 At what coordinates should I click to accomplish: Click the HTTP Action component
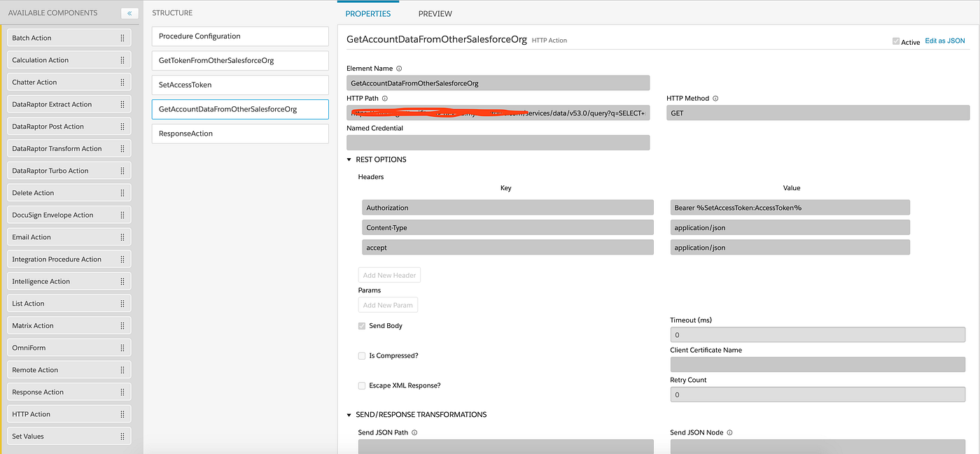[69, 414]
